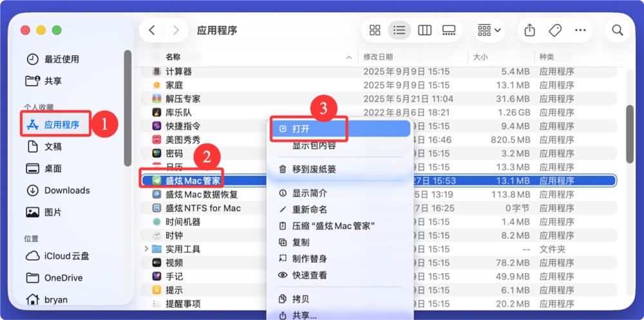Screen dimensions: 644x320
Task: Go forward with the right chevron button
Action: (x=176, y=30)
